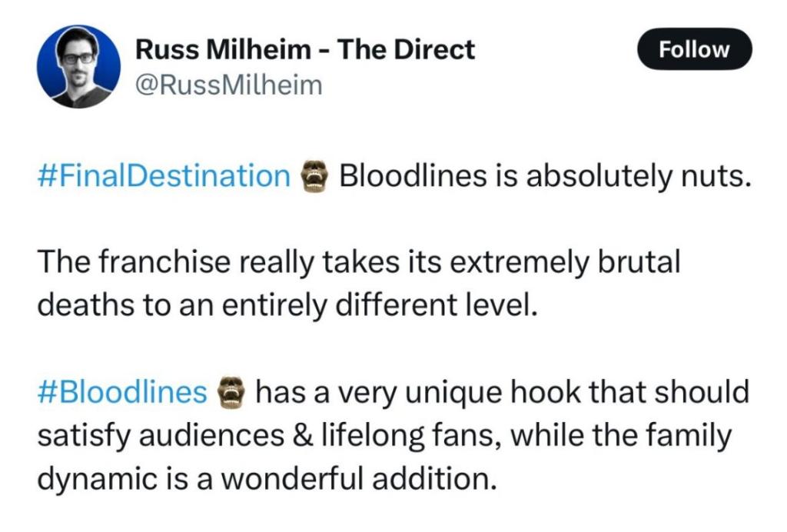Click the text "Bloodlines is absolutely nuts."
787x532 pixels.
(x=545, y=176)
